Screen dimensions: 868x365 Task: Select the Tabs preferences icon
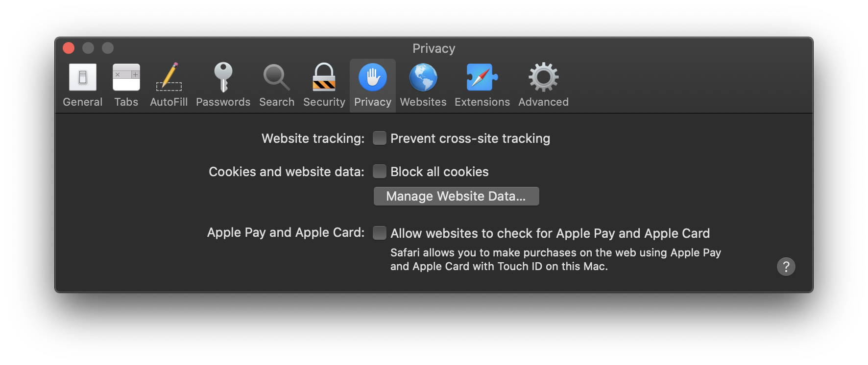coord(126,77)
